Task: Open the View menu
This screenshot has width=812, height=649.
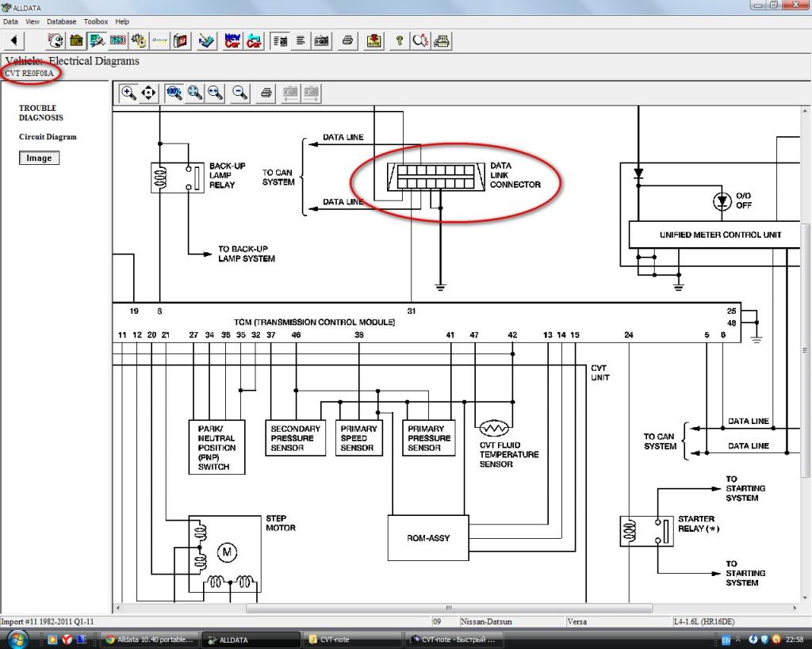Action: [32, 21]
